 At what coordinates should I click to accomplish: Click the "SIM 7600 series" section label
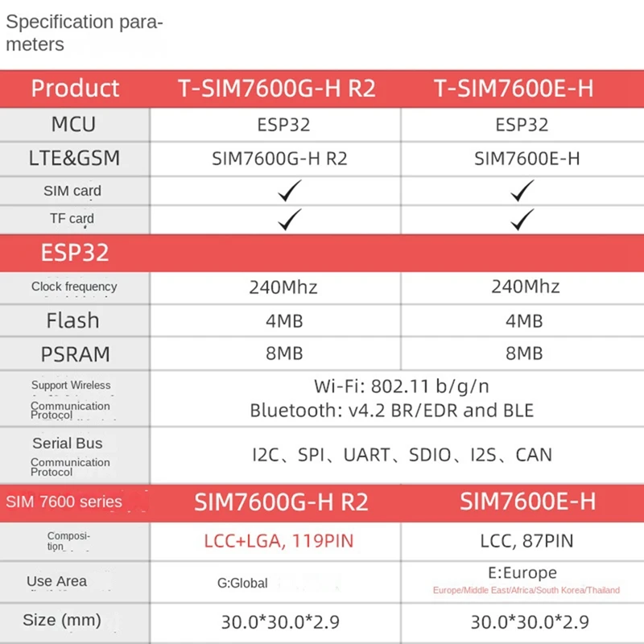pyautogui.click(x=64, y=502)
